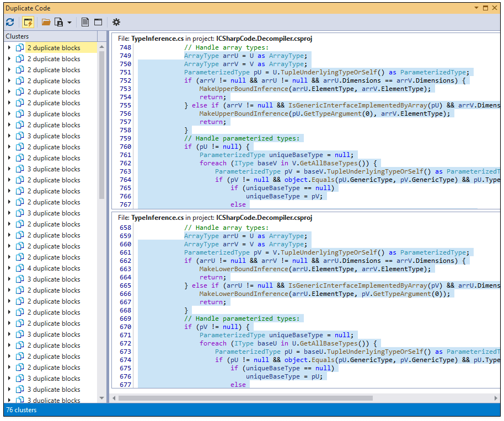The image size is (504, 421).
Task: Expand the '4 duplicate blocks' tree item
Action: tap(10, 268)
